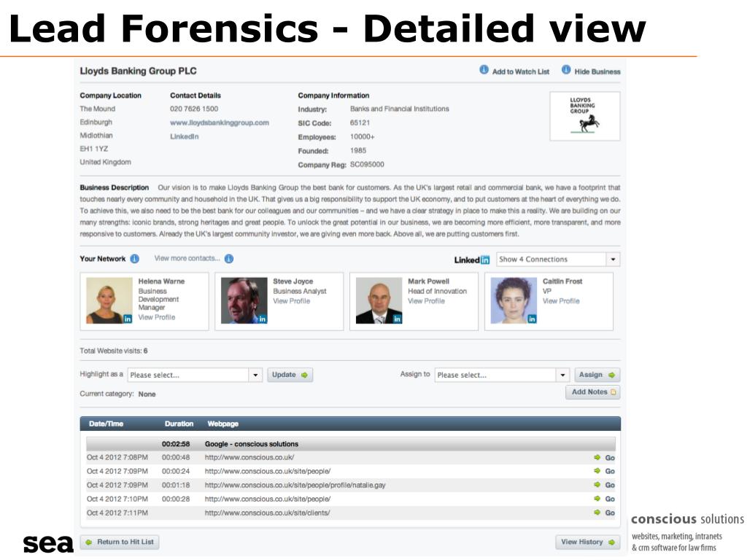The height and width of the screenshot is (560, 747).
Task: Click green arrow icon for natalie.gay profile row
Action: 597,485
